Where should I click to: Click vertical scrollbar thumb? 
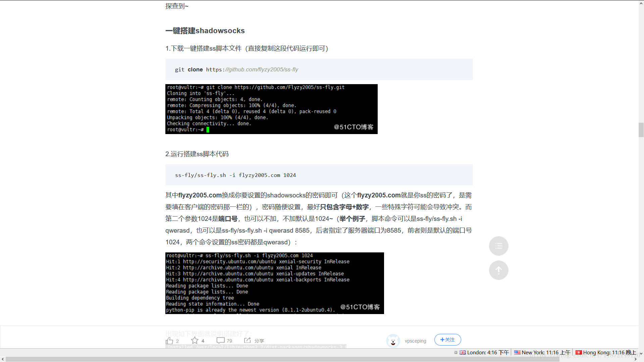point(641,130)
